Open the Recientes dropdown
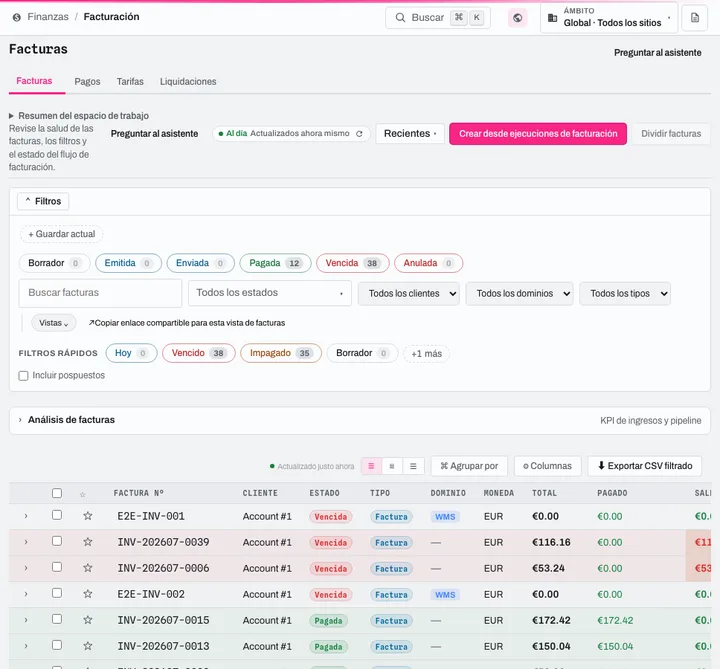 410,134
